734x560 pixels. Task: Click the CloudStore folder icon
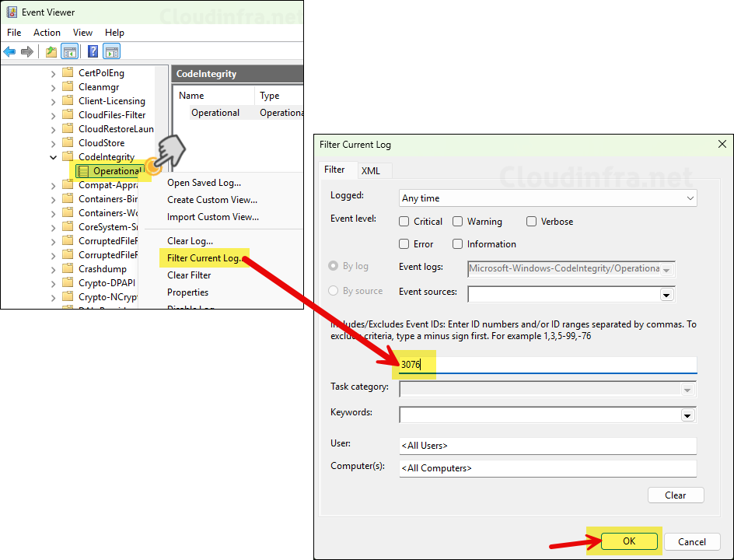coord(68,143)
